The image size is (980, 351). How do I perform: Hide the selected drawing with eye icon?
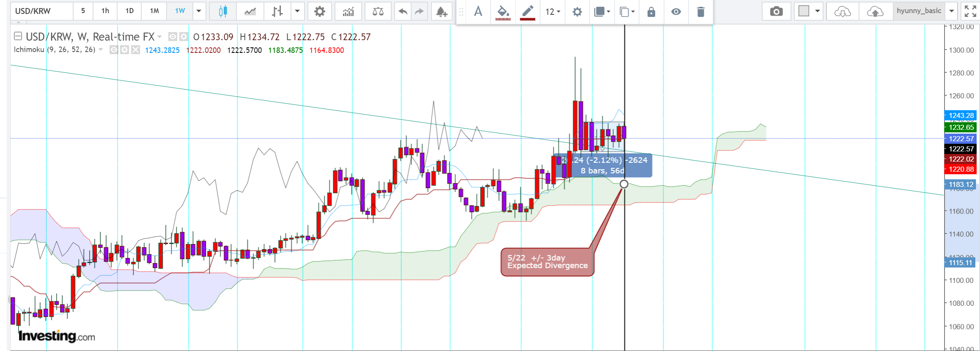pos(676,12)
